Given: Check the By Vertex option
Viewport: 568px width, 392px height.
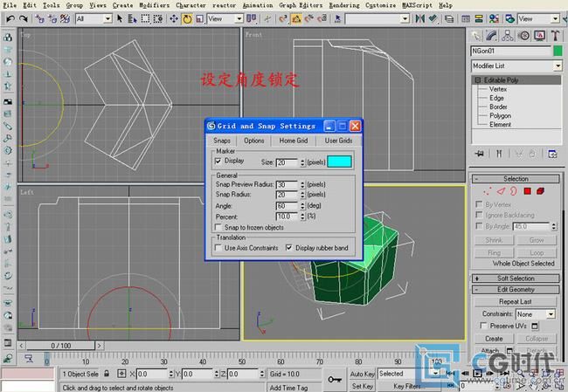Looking at the screenshot, I should click(x=479, y=204).
